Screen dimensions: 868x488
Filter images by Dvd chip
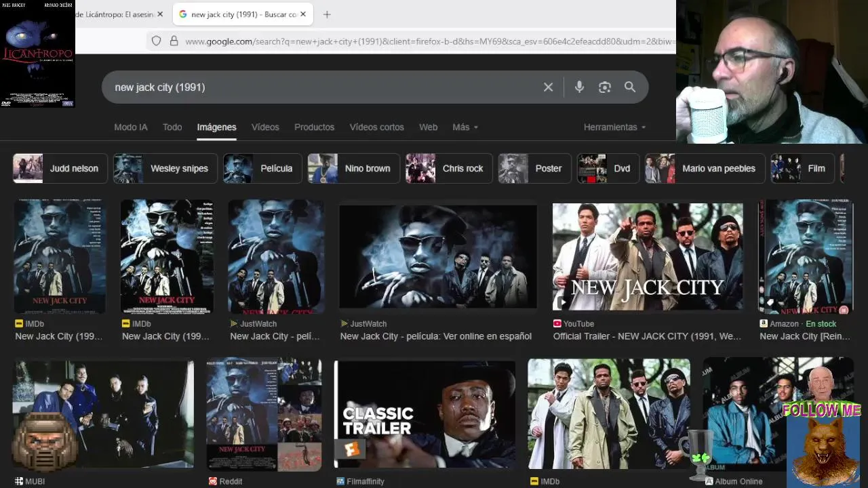608,168
